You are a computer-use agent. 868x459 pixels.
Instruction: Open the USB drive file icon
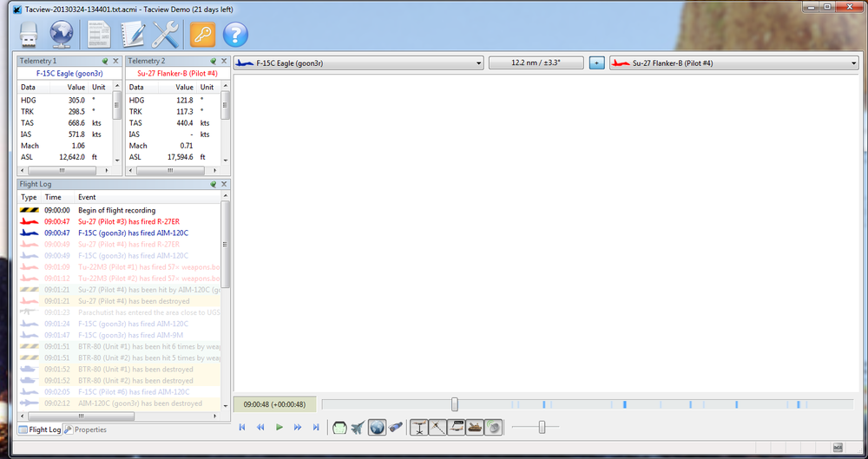pos(29,35)
